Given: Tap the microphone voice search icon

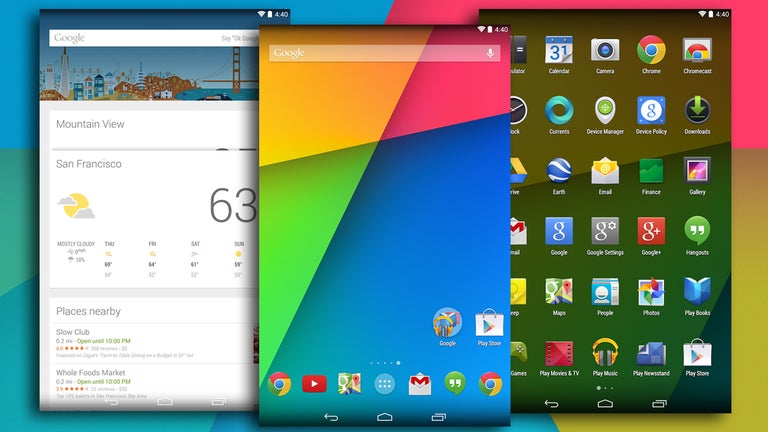Looking at the screenshot, I should [490, 53].
